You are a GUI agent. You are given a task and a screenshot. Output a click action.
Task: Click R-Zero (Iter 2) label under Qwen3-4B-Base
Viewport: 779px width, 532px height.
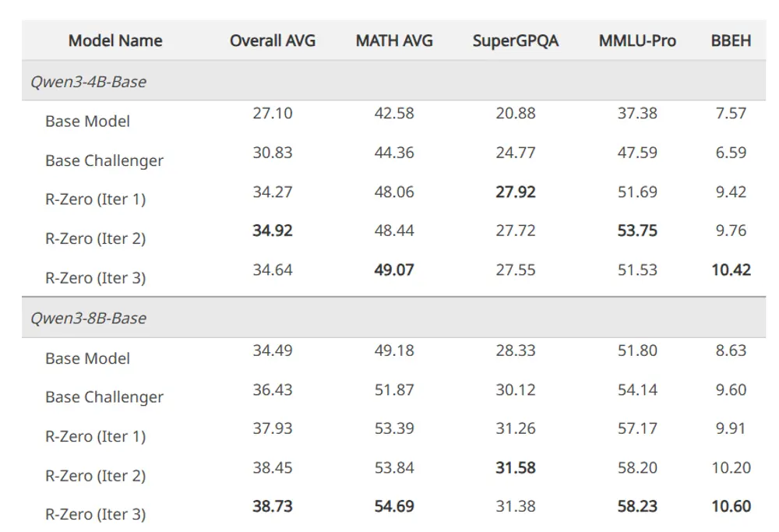click(x=96, y=238)
